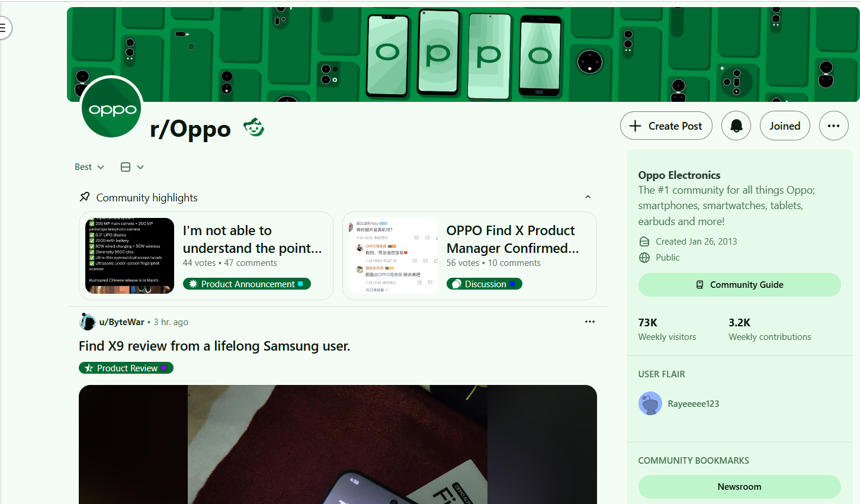This screenshot has width=860, height=504.
Task: Open the post overflow menu by u/ByteWar
Action: tap(590, 322)
